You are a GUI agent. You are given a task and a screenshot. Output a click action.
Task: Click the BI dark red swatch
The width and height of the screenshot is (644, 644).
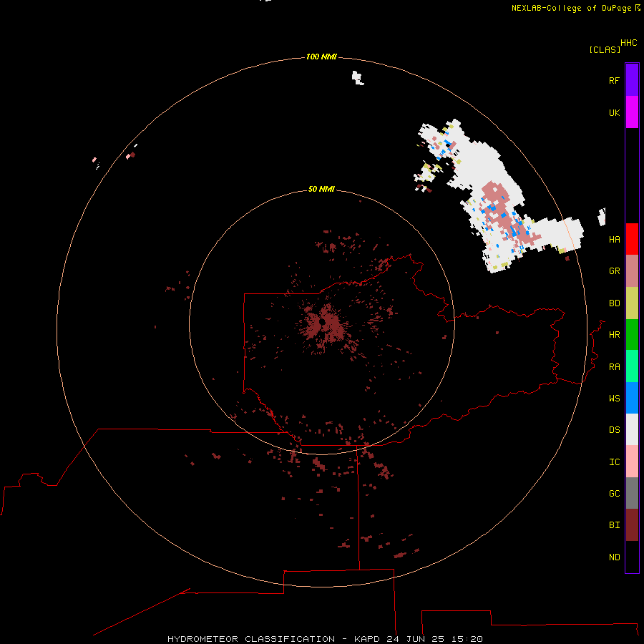tap(632, 525)
